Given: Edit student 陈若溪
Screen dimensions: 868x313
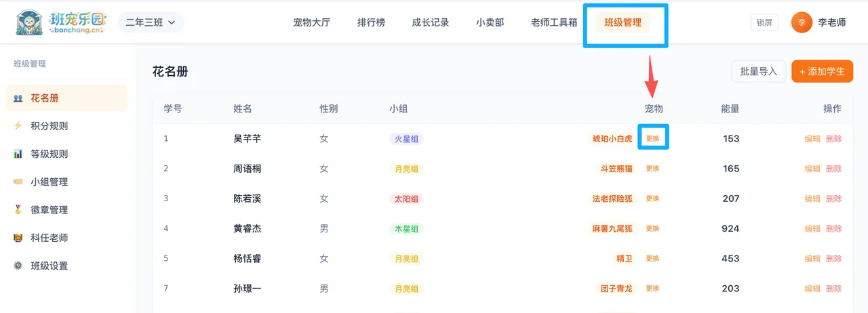Looking at the screenshot, I should (x=812, y=199).
